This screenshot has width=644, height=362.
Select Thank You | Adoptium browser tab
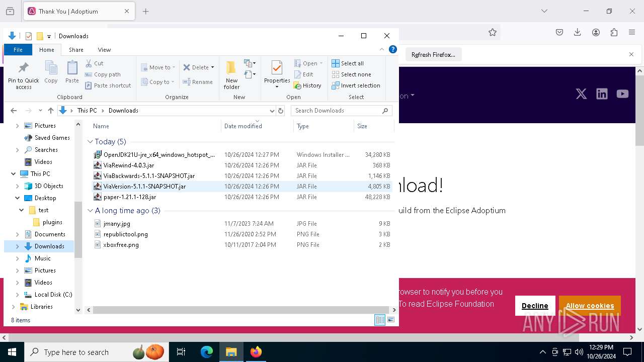(78, 11)
